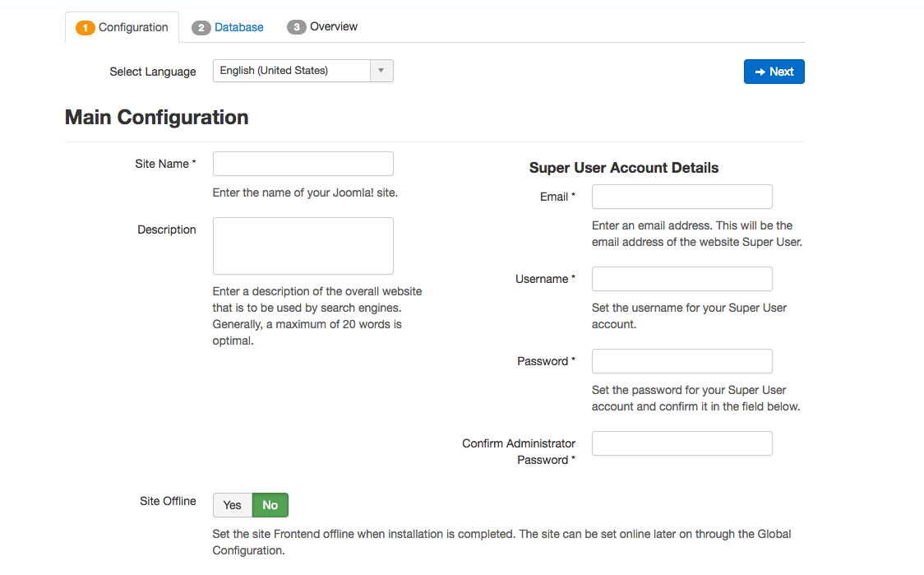Image resolution: width=924 pixels, height=575 pixels.
Task: Switch to the Overview tab
Action: (x=332, y=27)
